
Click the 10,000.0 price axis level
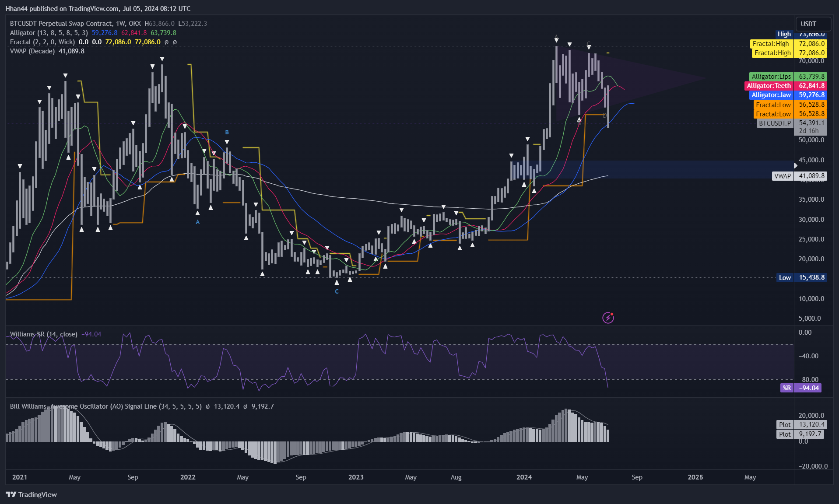811,299
